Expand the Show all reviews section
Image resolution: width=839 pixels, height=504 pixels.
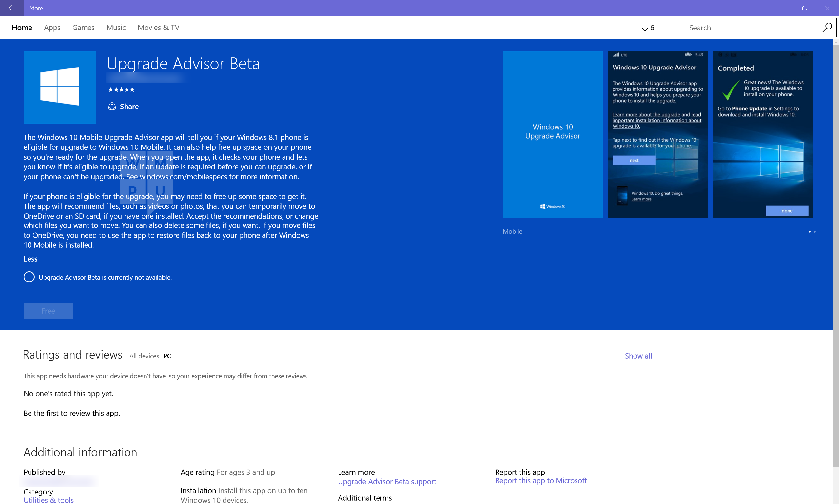click(x=638, y=355)
